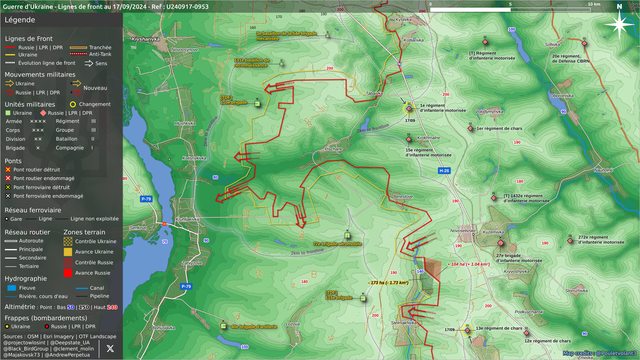Select the 13e régiment de chars marker
This screenshot has width=640, height=360.
tap(468, 330)
